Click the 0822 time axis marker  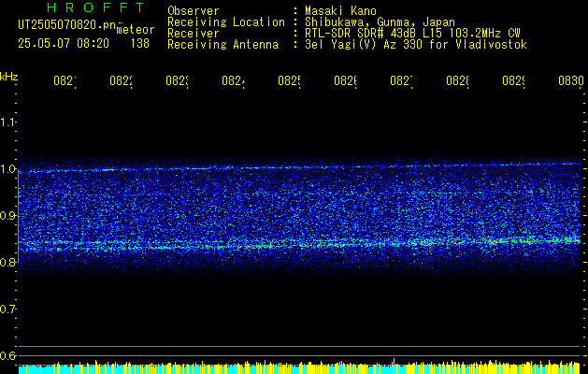[122, 81]
